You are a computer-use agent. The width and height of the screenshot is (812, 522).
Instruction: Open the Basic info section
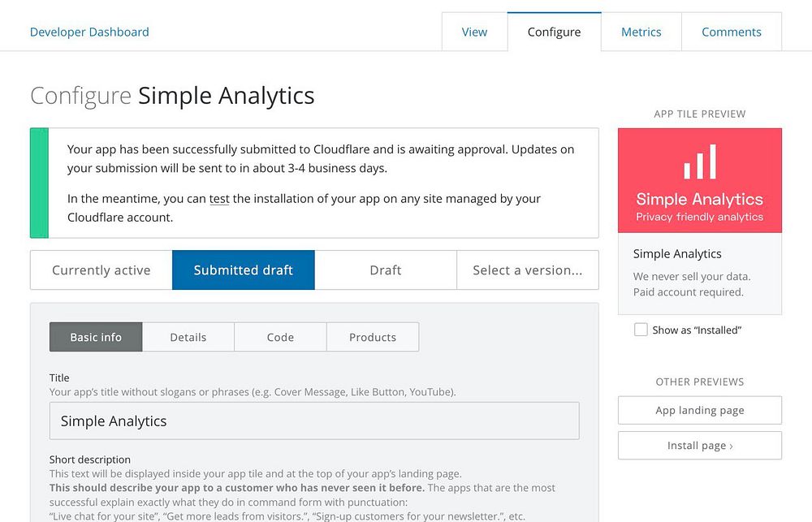coord(96,337)
